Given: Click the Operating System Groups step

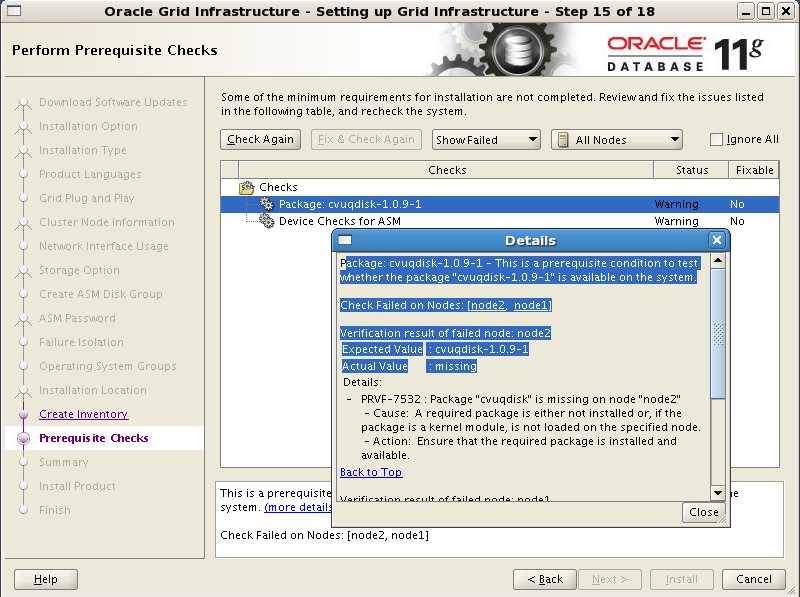Looking at the screenshot, I should (x=108, y=366).
